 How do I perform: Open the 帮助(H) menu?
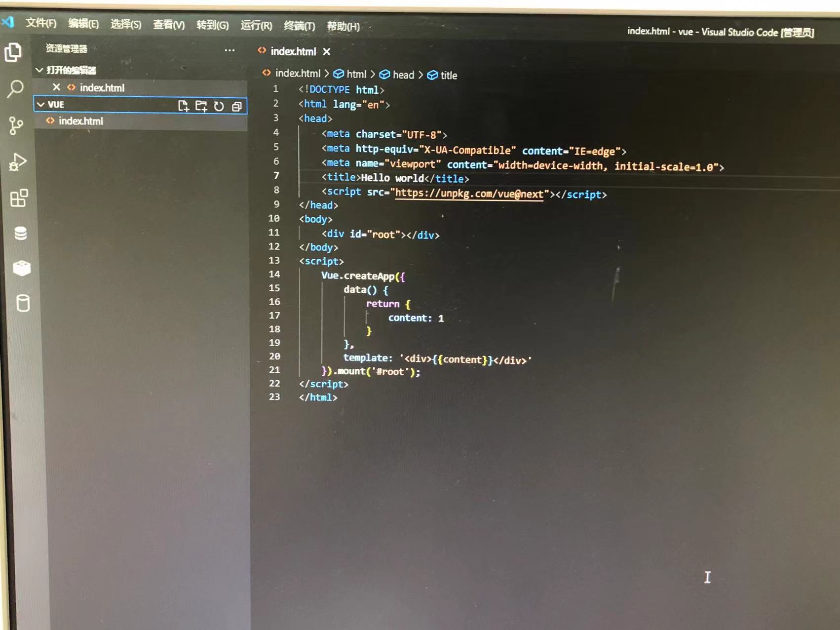(344, 26)
